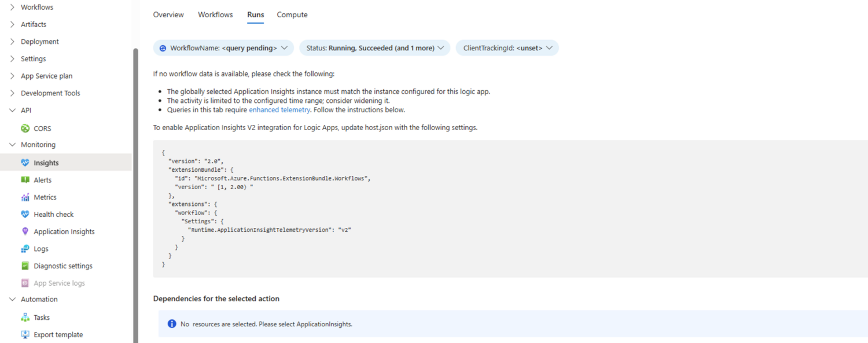Click the Diagnostic settings icon
The image size is (868, 343).
pyautogui.click(x=25, y=266)
